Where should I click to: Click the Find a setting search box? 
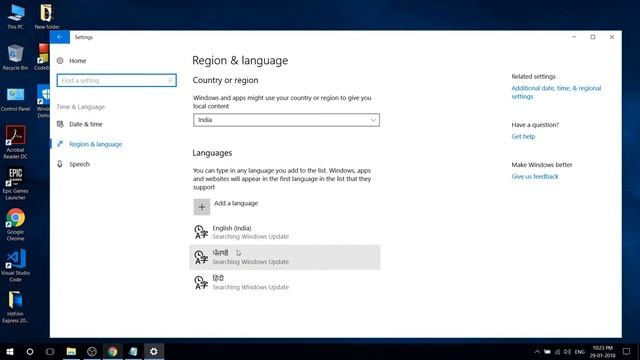pyautogui.click(x=116, y=80)
